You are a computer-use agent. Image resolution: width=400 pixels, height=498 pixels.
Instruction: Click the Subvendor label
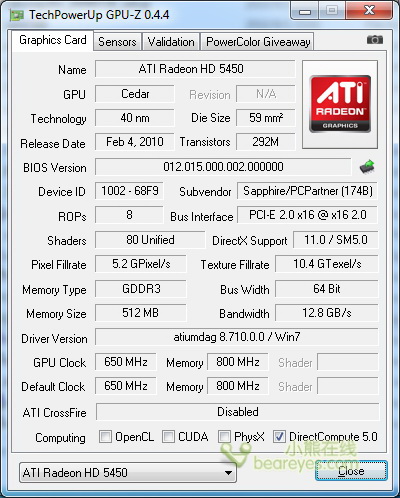[x=205, y=192]
